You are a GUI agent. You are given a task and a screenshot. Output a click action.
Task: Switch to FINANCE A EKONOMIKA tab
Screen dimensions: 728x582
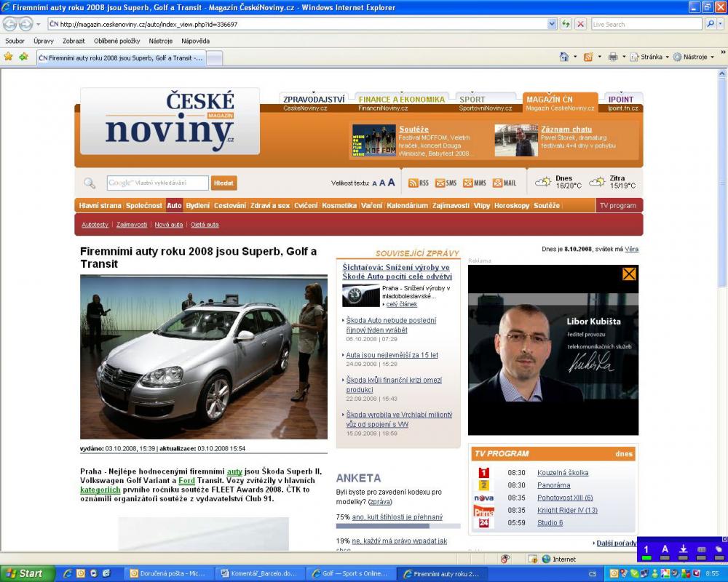402,100
